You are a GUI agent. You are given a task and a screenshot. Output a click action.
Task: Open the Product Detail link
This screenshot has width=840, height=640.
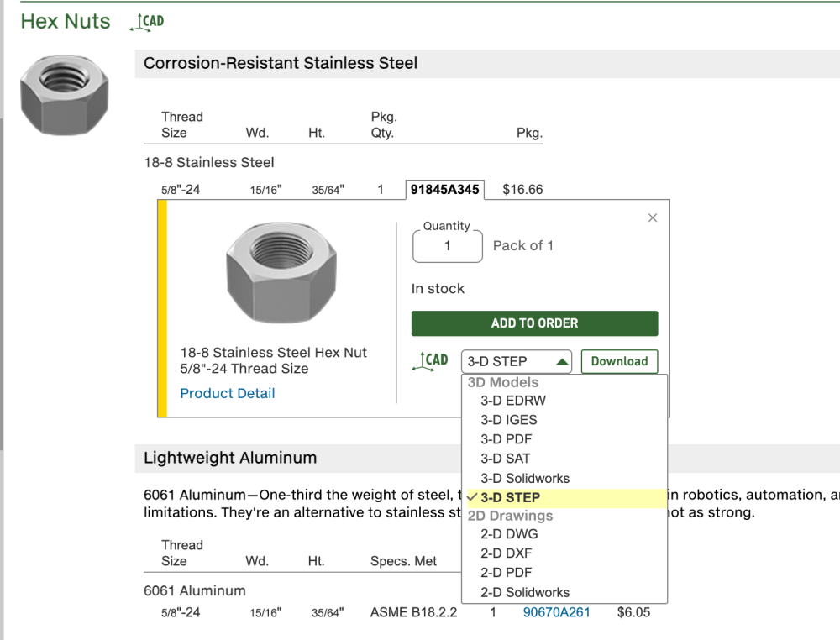[x=227, y=394]
